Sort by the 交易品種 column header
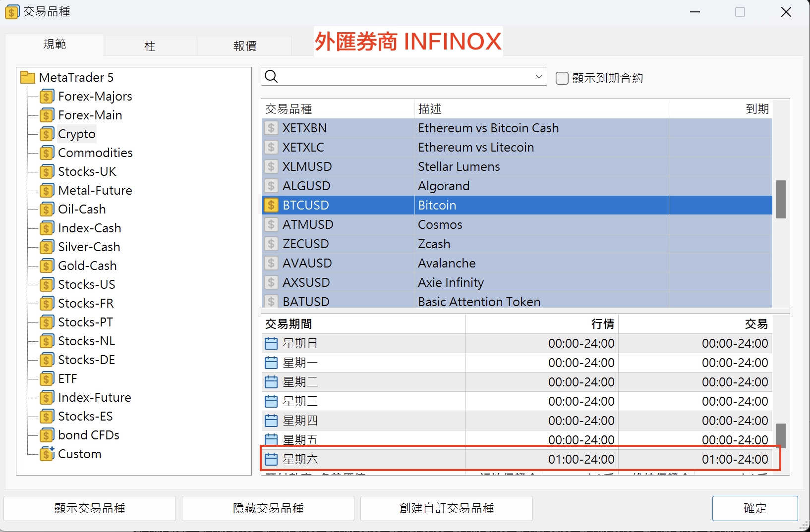The width and height of the screenshot is (810, 532). coord(338,109)
